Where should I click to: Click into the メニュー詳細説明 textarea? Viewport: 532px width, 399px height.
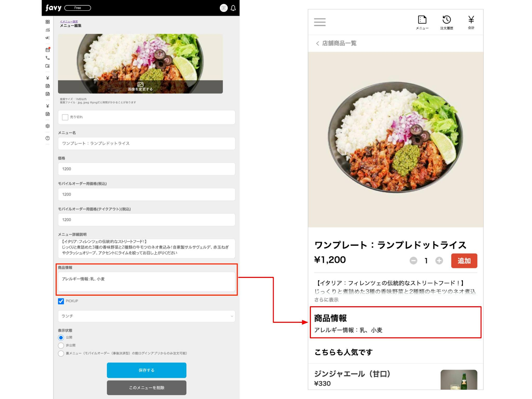point(147,248)
